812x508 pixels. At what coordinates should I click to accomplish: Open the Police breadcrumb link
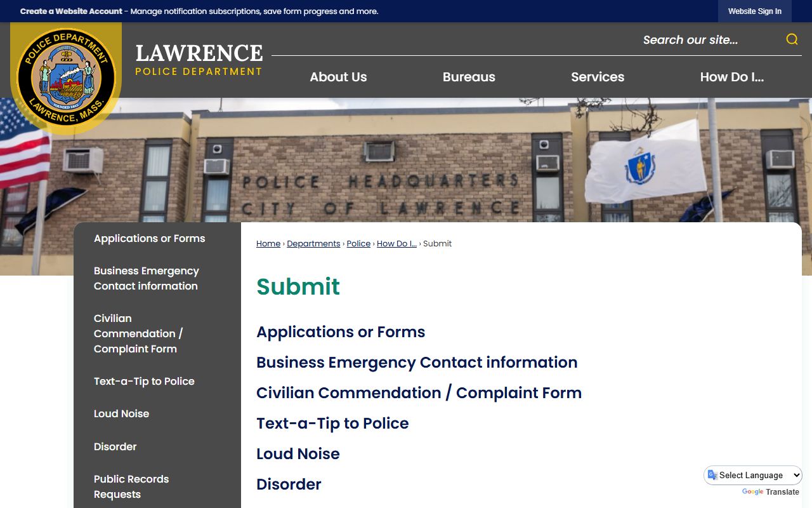tap(358, 244)
